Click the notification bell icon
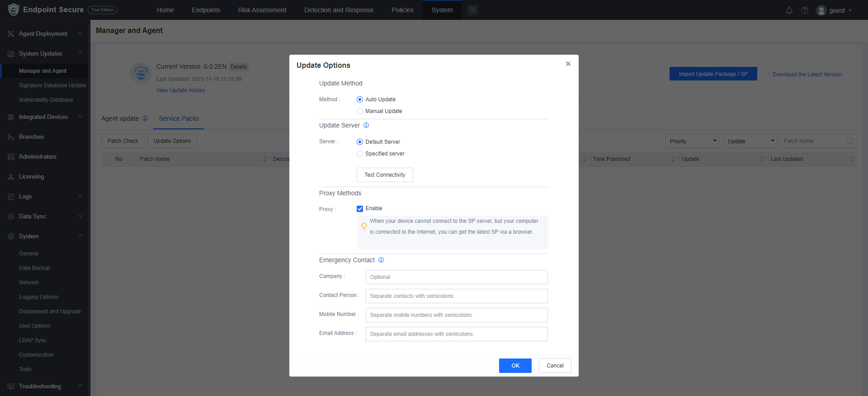 (x=789, y=10)
